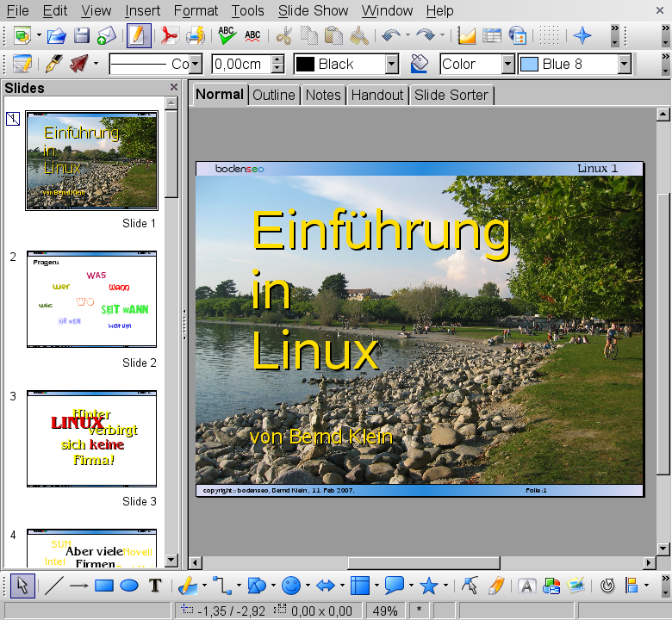Select the Slide 3 thumbnail
This screenshot has height=620, width=672.
coord(91,438)
